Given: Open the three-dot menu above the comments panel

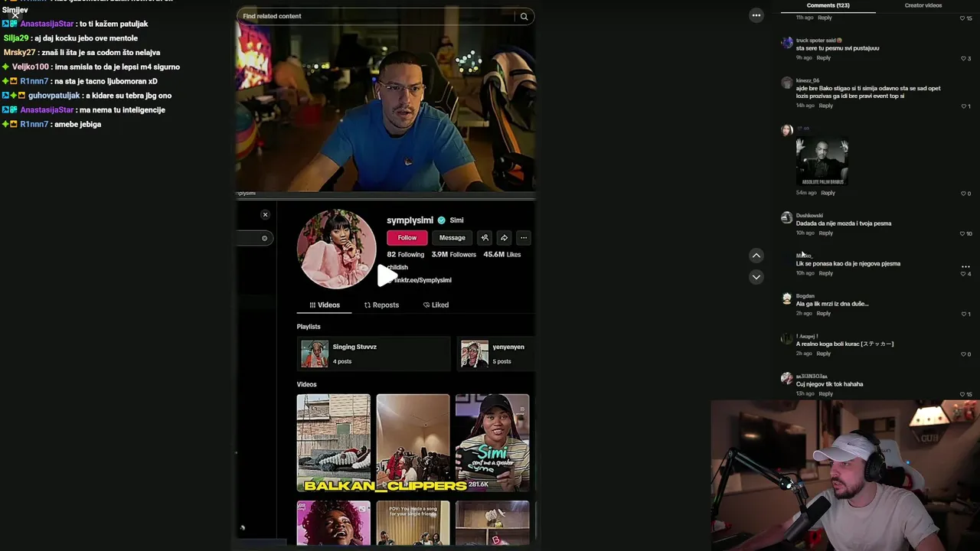Looking at the screenshot, I should tap(756, 15).
